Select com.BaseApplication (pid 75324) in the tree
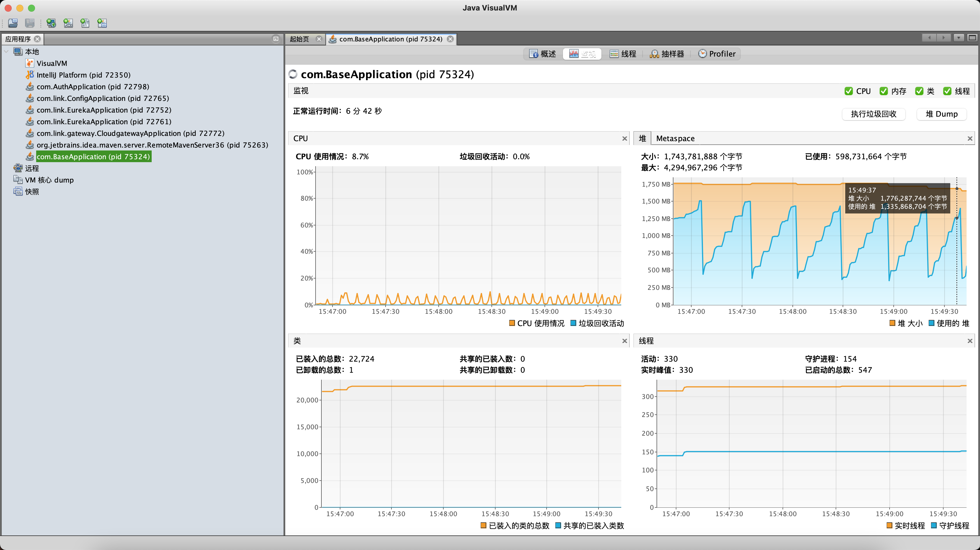This screenshot has width=980, height=550. [x=93, y=157]
